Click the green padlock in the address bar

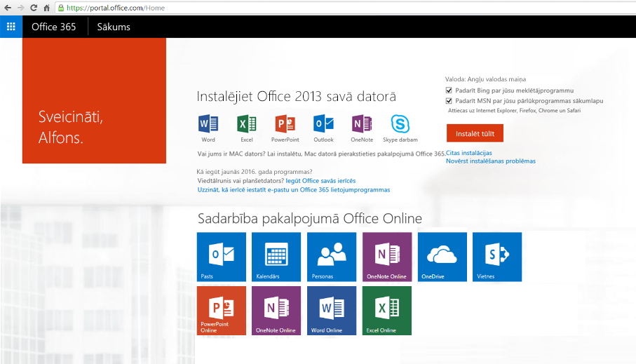[x=61, y=8]
